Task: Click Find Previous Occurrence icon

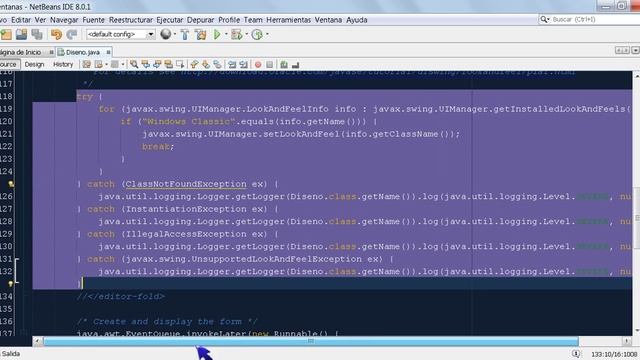Action: click(x=145, y=64)
